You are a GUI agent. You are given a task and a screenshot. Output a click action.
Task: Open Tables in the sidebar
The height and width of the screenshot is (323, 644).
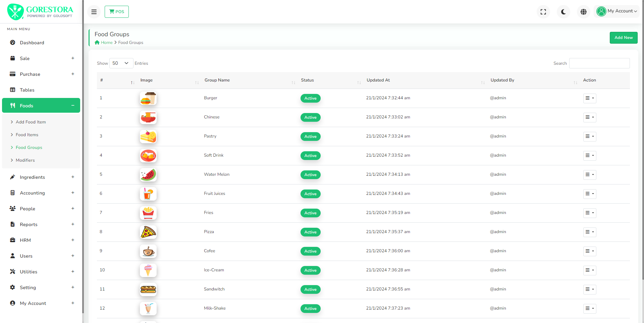click(x=41, y=90)
